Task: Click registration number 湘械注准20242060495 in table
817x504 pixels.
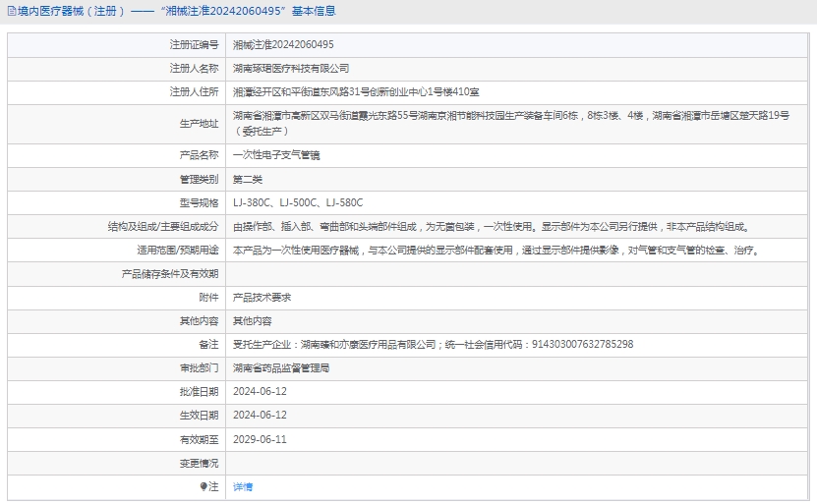Action: click(x=283, y=44)
